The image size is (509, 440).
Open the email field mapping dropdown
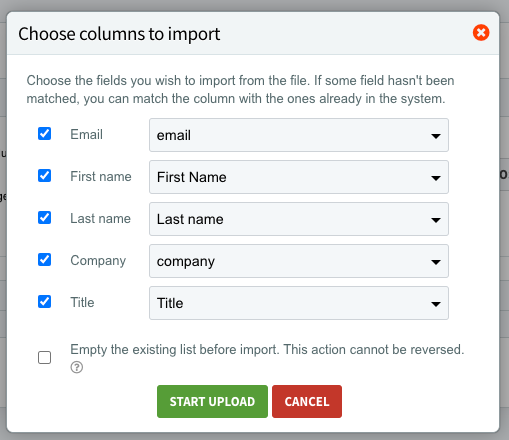(299, 135)
